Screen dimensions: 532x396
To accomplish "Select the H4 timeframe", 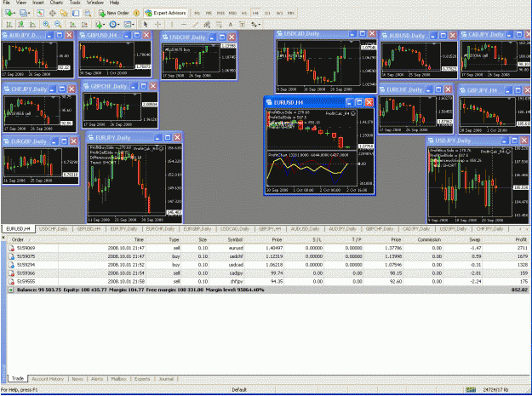I will 255,14.
